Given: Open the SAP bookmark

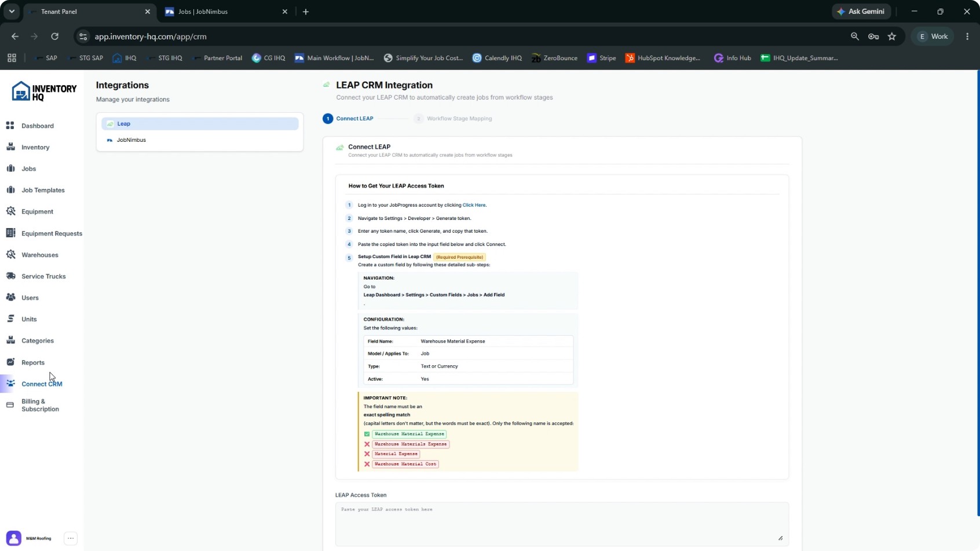Looking at the screenshot, I should pos(46,58).
